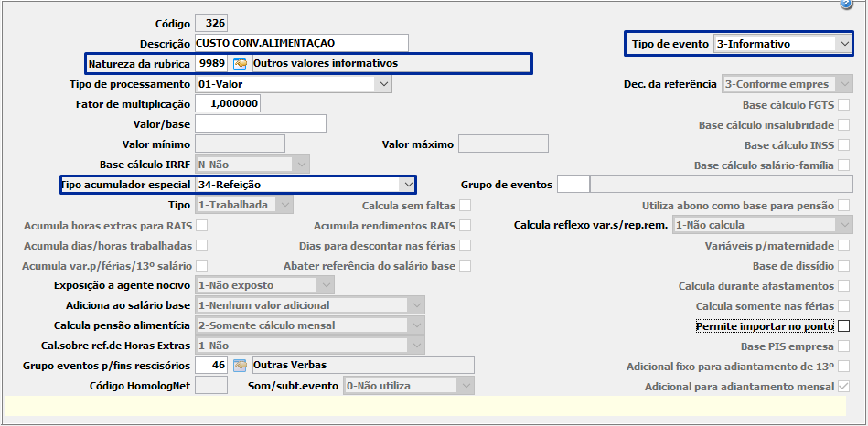868x426 pixels.
Task: Click the Código HomologNet field
Action: 211,385
